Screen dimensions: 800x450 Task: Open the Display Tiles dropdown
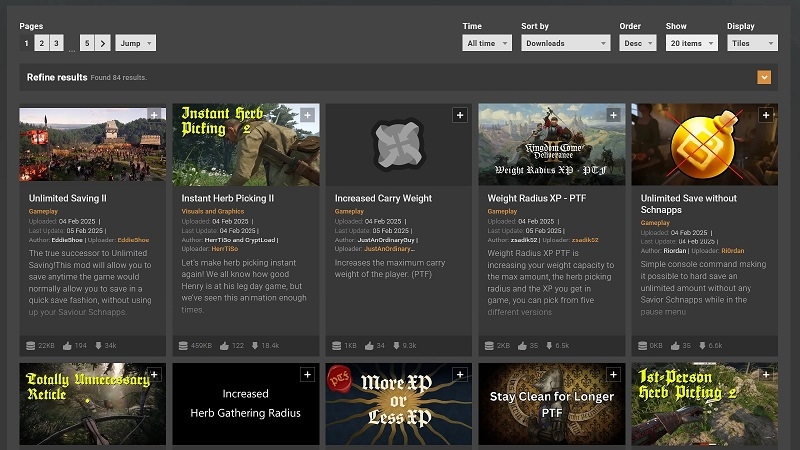click(x=752, y=43)
